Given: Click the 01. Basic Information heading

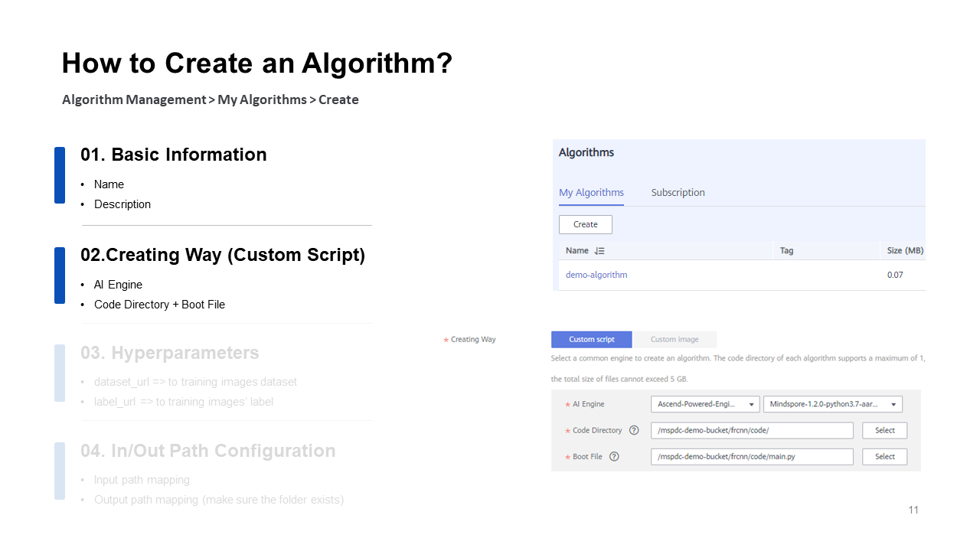Looking at the screenshot, I should (174, 155).
